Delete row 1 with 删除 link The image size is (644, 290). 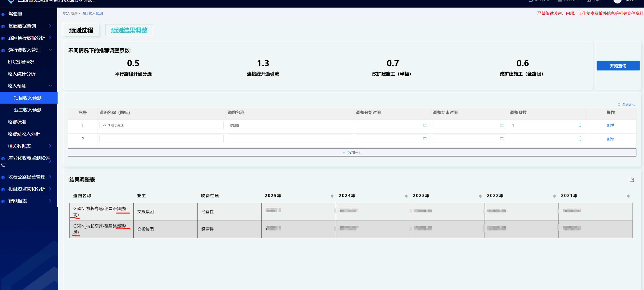tap(610, 125)
